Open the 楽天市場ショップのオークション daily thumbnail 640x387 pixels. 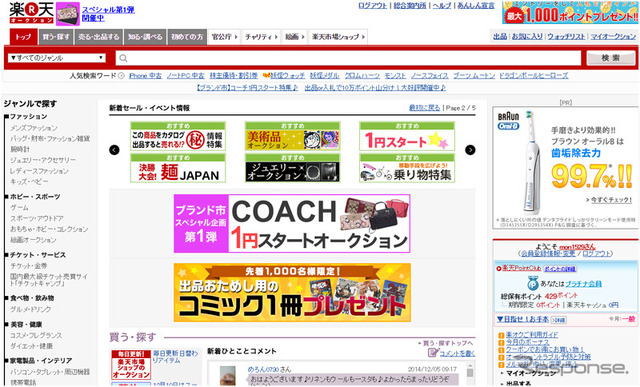click(x=131, y=365)
